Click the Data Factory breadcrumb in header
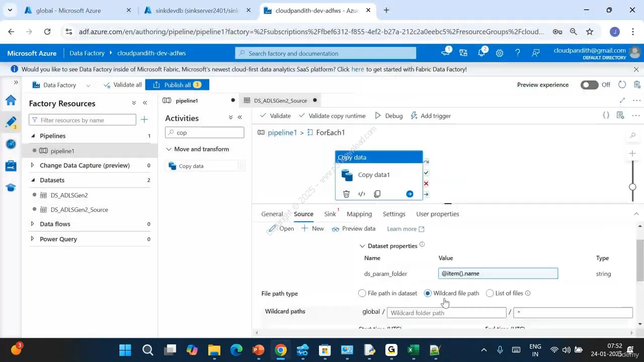The width and height of the screenshot is (644, 362). tap(87, 53)
